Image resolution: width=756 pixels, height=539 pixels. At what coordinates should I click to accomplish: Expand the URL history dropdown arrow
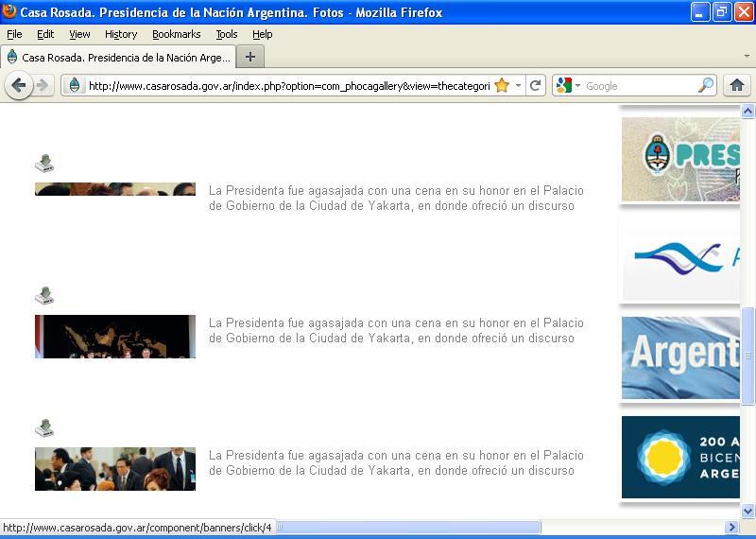tap(518, 85)
